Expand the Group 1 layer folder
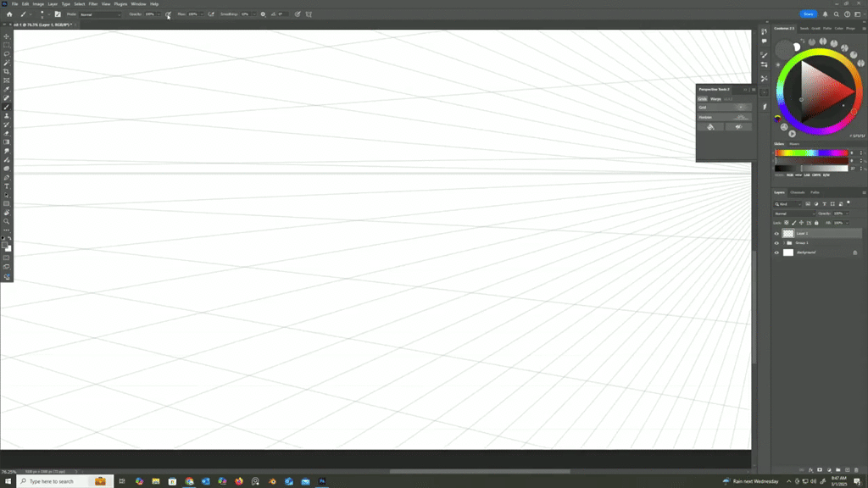 [x=784, y=243]
